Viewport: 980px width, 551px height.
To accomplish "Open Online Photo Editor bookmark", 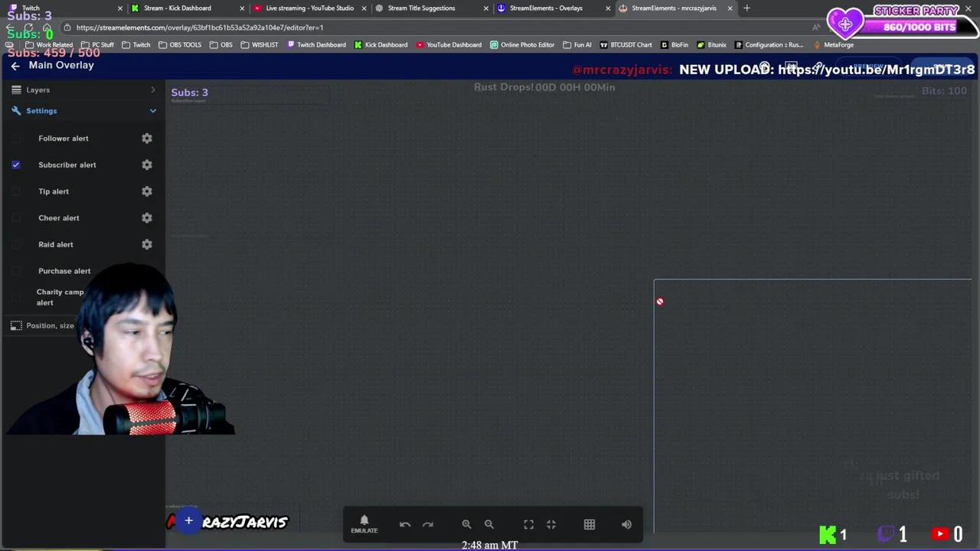I will click(522, 44).
